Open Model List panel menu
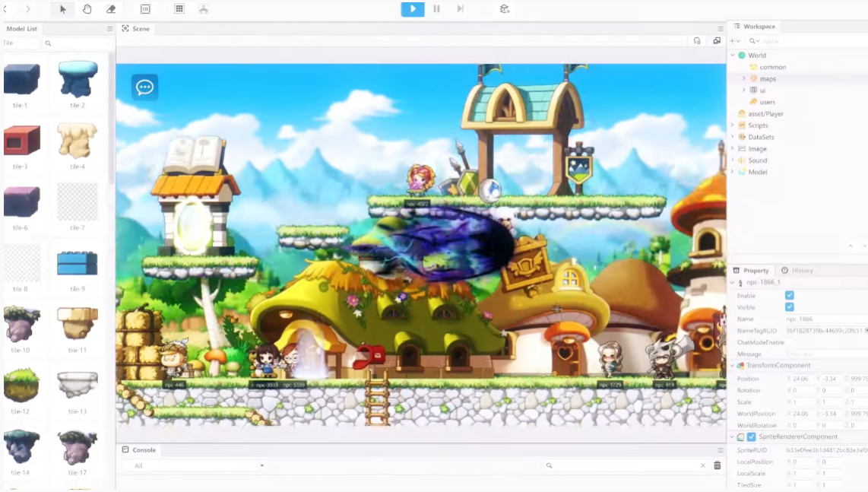 tap(109, 29)
